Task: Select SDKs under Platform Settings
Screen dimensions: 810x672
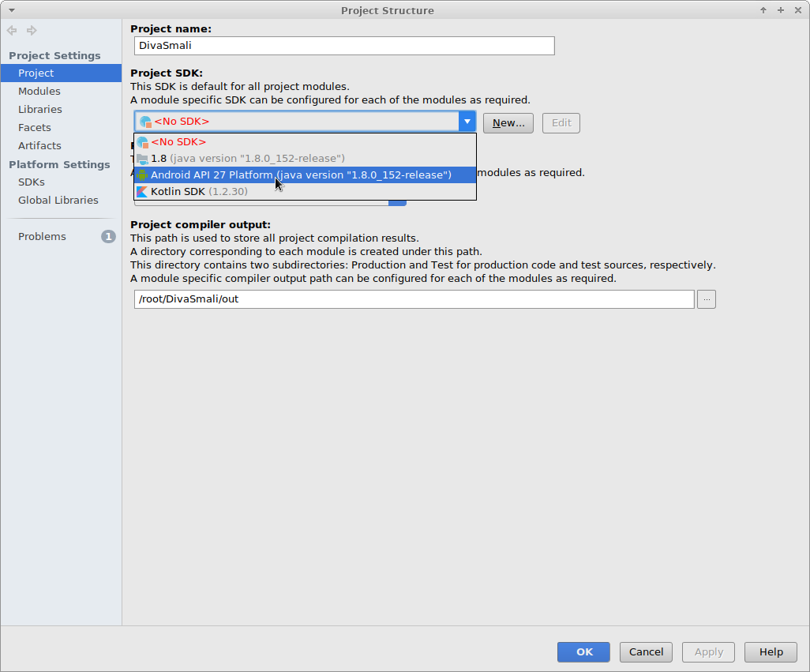Action: tap(32, 182)
